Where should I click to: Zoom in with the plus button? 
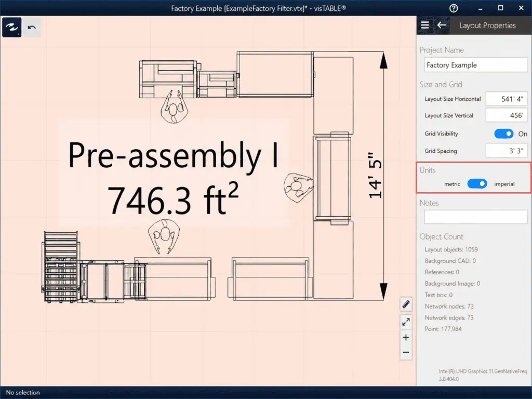(406, 337)
